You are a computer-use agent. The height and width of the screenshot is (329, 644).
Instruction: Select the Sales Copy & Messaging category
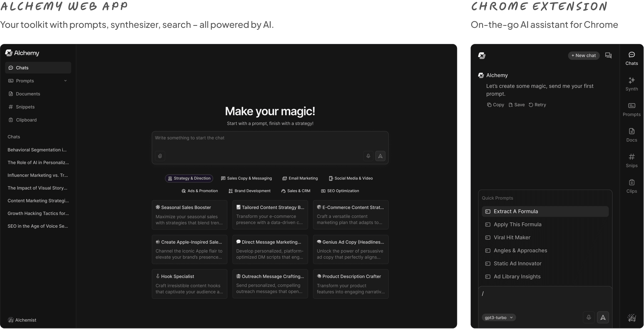tap(247, 178)
